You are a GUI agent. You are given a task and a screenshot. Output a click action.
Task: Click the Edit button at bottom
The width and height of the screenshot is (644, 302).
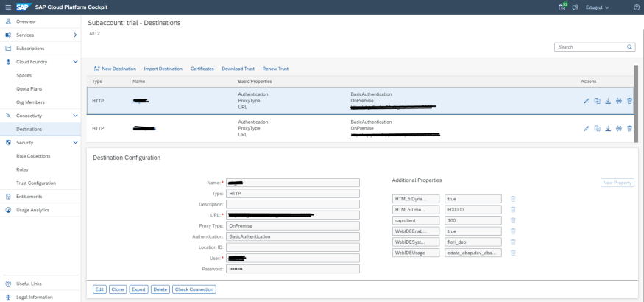[x=99, y=289]
